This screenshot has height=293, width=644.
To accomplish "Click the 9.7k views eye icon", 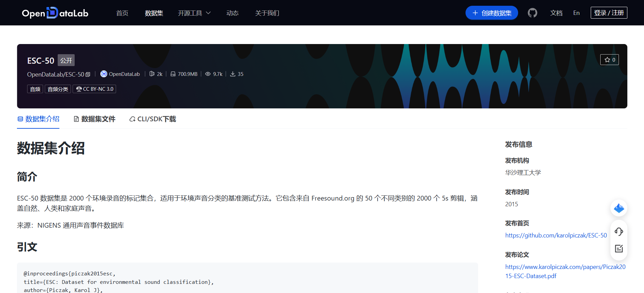I will click(x=208, y=74).
